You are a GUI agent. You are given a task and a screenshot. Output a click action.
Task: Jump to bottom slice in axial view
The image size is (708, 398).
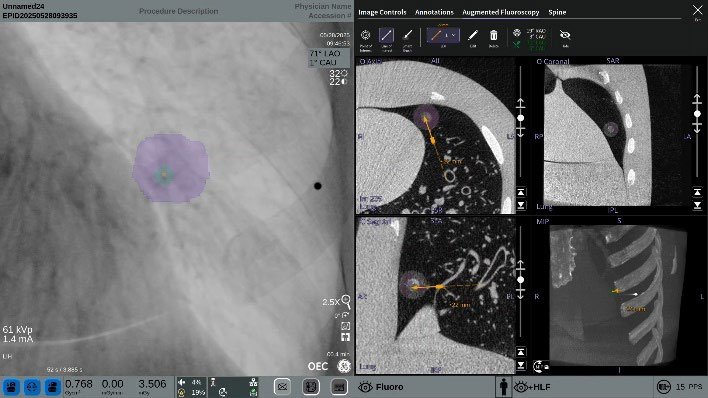coord(521,206)
